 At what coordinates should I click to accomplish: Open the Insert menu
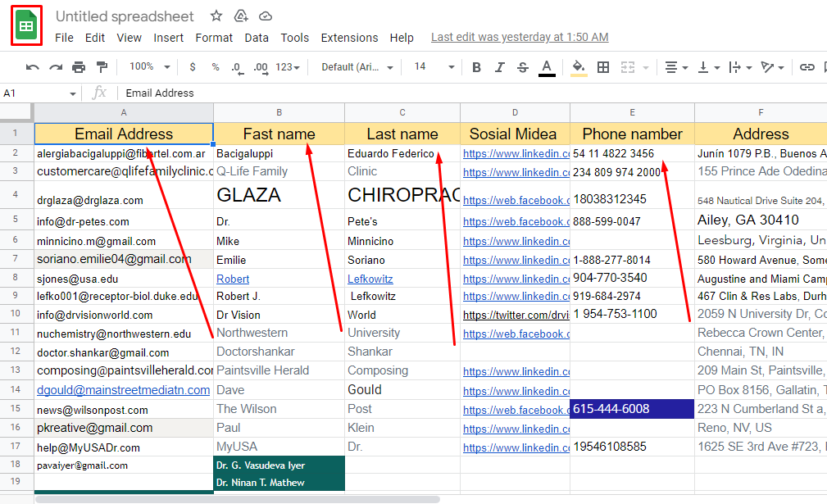point(169,38)
